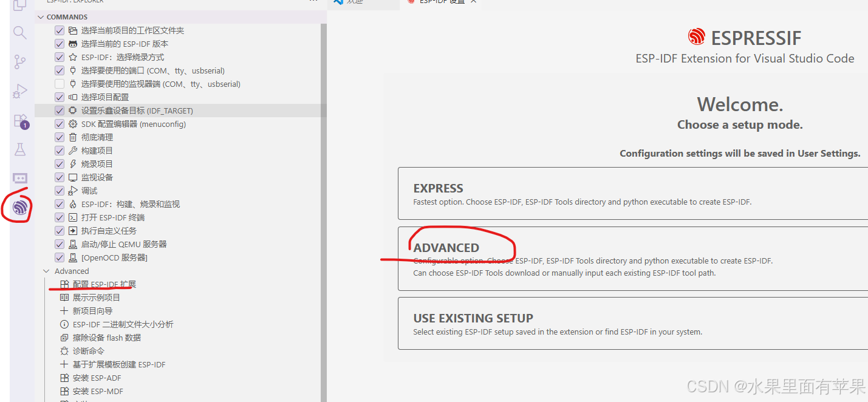Collapse the Advanced tree group
Screen dimensions: 868x402
46,271
